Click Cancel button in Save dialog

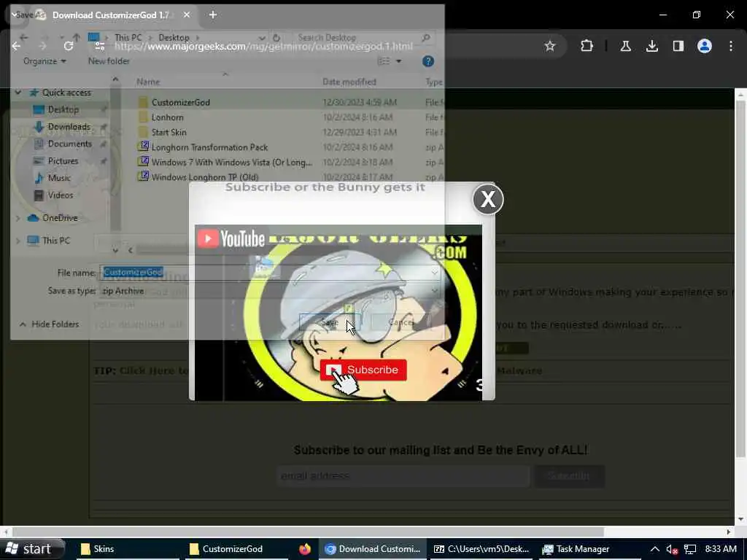pos(402,323)
